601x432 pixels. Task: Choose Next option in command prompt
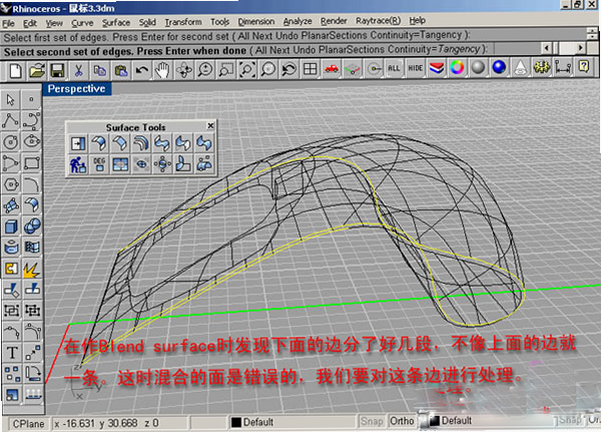click(x=281, y=50)
